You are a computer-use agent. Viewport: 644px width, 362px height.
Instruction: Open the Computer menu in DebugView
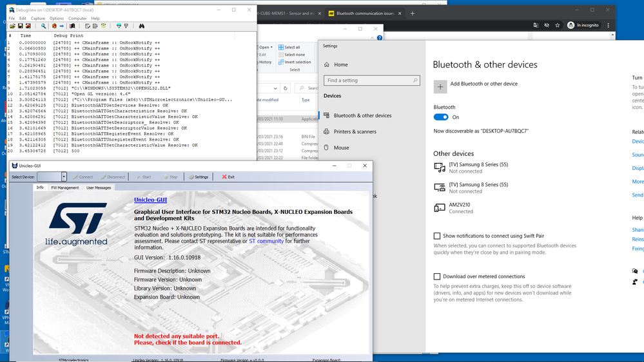(77, 19)
